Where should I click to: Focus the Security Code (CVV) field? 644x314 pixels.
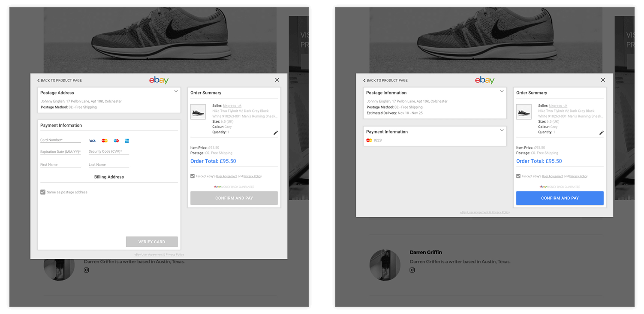point(109,151)
